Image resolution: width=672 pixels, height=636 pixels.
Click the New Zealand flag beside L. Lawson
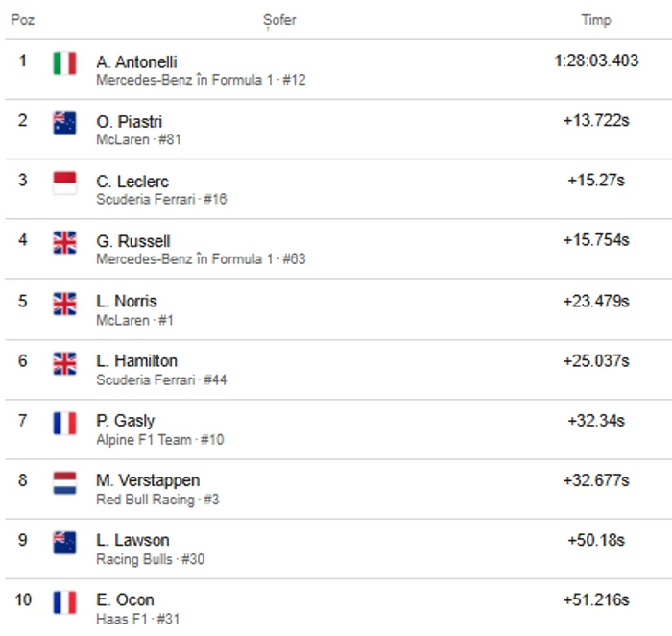click(64, 542)
